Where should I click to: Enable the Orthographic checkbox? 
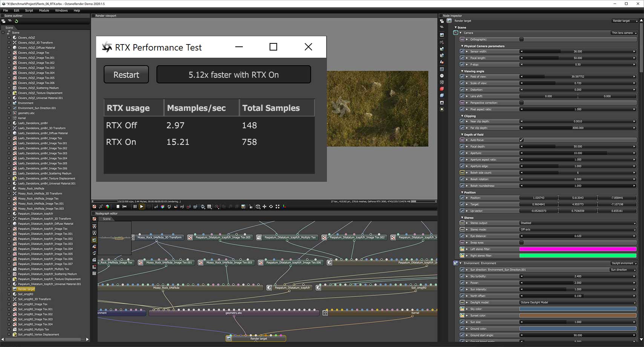[x=521, y=39]
